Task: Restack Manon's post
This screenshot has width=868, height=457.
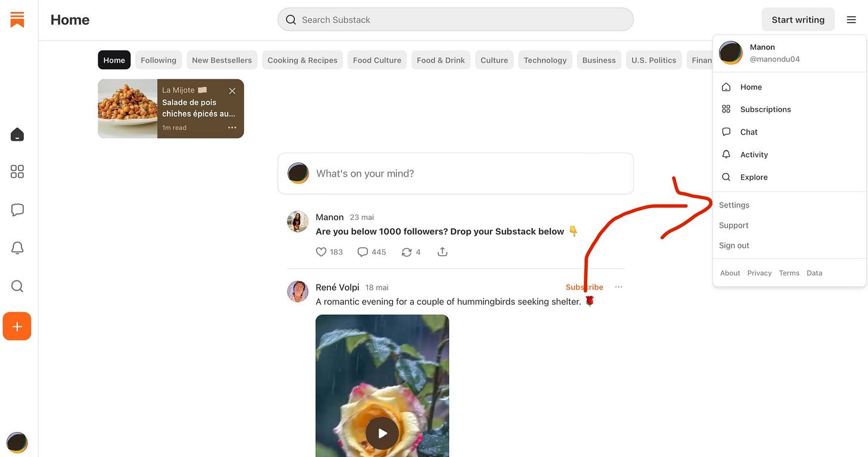Action: click(411, 252)
